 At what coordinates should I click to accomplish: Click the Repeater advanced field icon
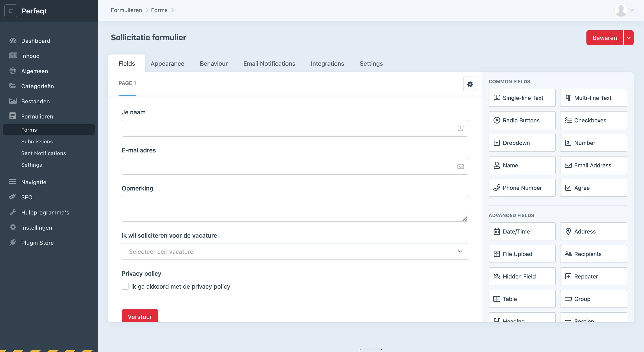[568, 276]
